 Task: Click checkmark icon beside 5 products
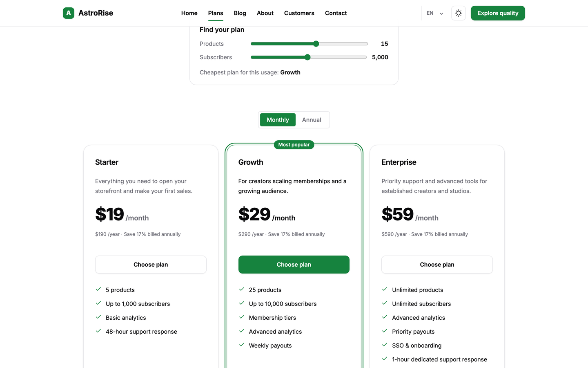click(98, 289)
